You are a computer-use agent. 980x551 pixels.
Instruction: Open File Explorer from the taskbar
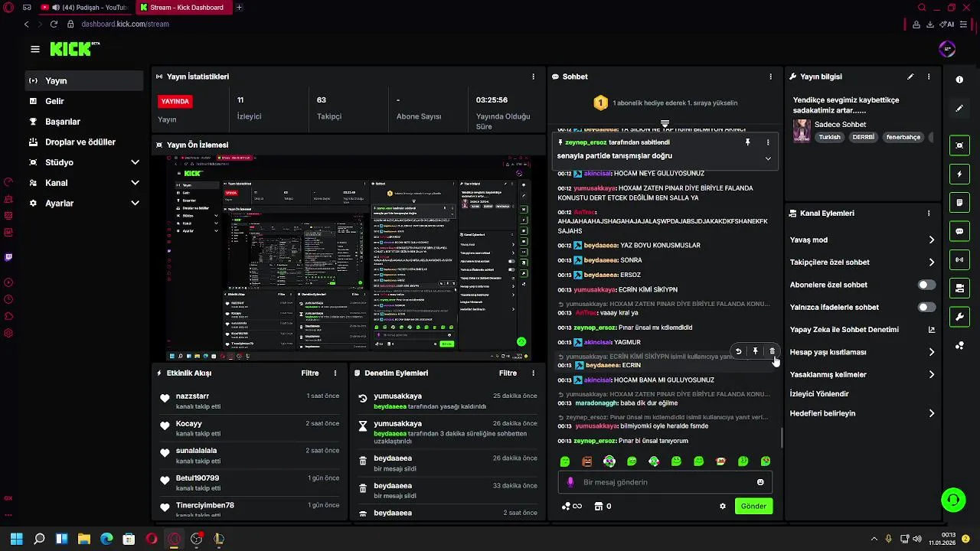click(x=84, y=539)
